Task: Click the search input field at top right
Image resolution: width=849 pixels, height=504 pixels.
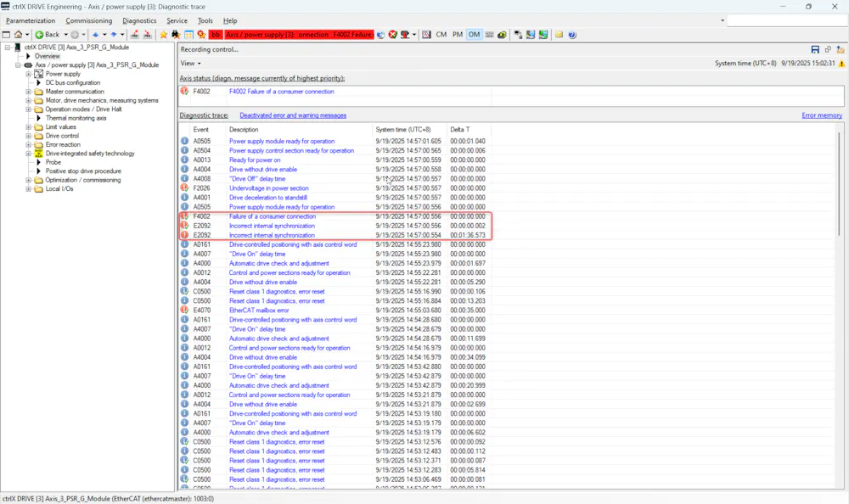Action: click(x=787, y=20)
